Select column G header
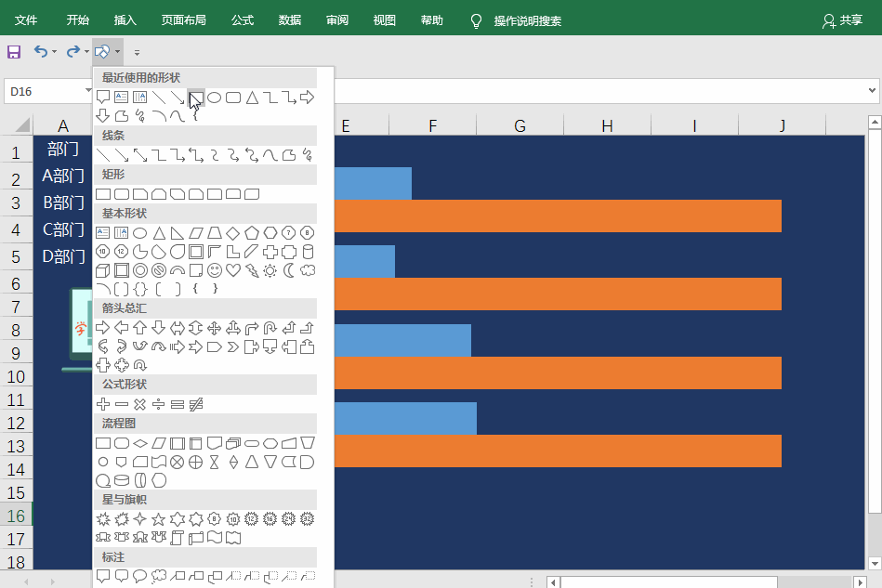The width and height of the screenshot is (882, 588). pyautogui.click(x=520, y=125)
